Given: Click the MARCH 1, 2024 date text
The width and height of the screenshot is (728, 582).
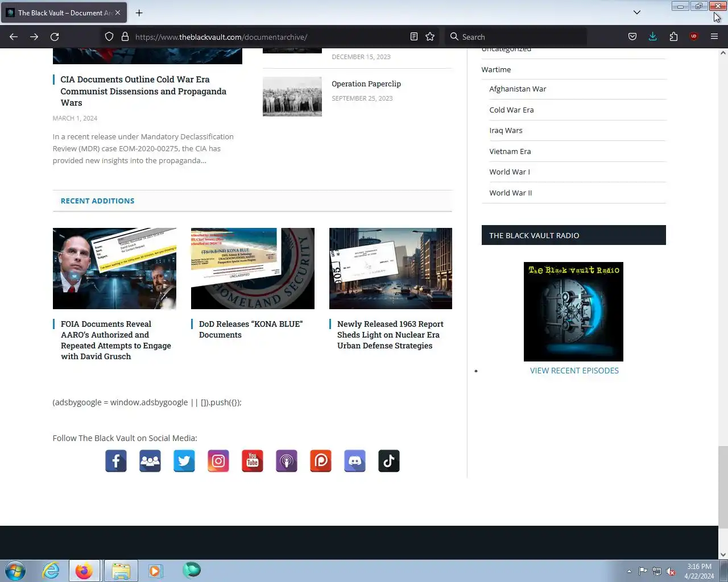Looking at the screenshot, I should tap(75, 118).
